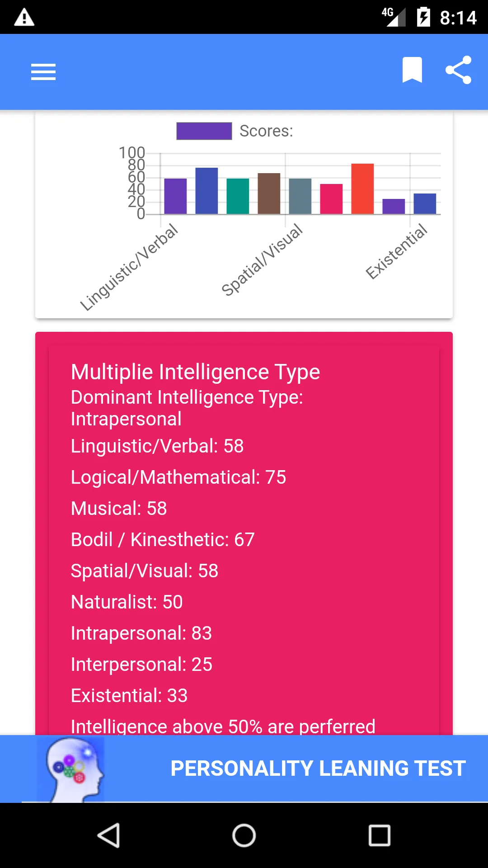Tap the Existential axis label

(396, 251)
